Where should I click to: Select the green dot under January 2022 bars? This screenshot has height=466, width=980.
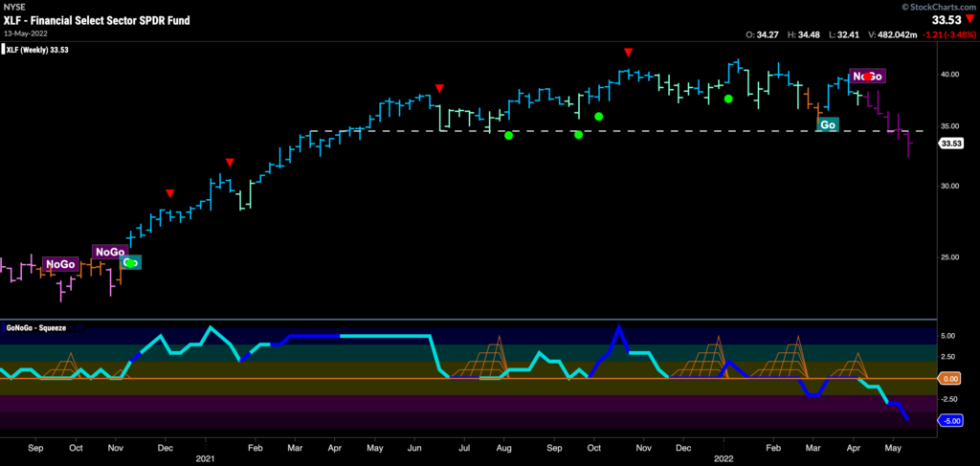(x=728, y=99)
